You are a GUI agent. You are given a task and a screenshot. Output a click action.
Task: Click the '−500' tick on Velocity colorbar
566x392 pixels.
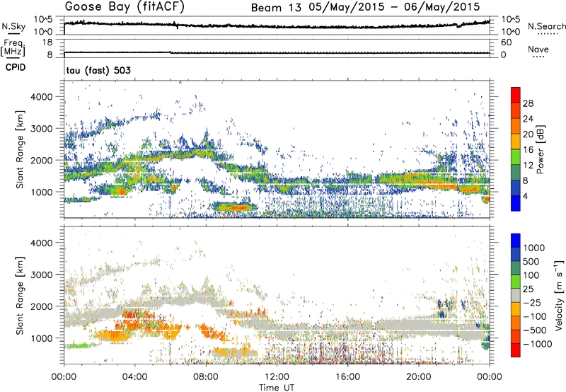(x=535, y=330)
